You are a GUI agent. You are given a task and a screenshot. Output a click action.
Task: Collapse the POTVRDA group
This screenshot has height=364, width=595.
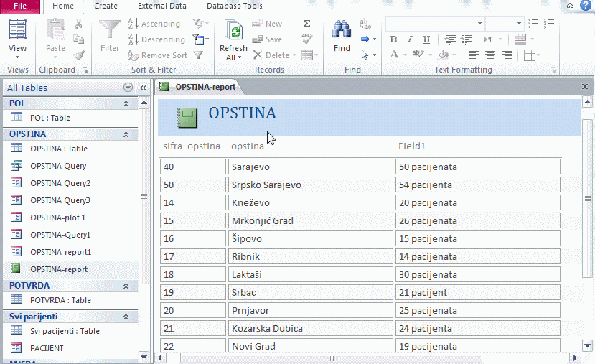(126, 286)
